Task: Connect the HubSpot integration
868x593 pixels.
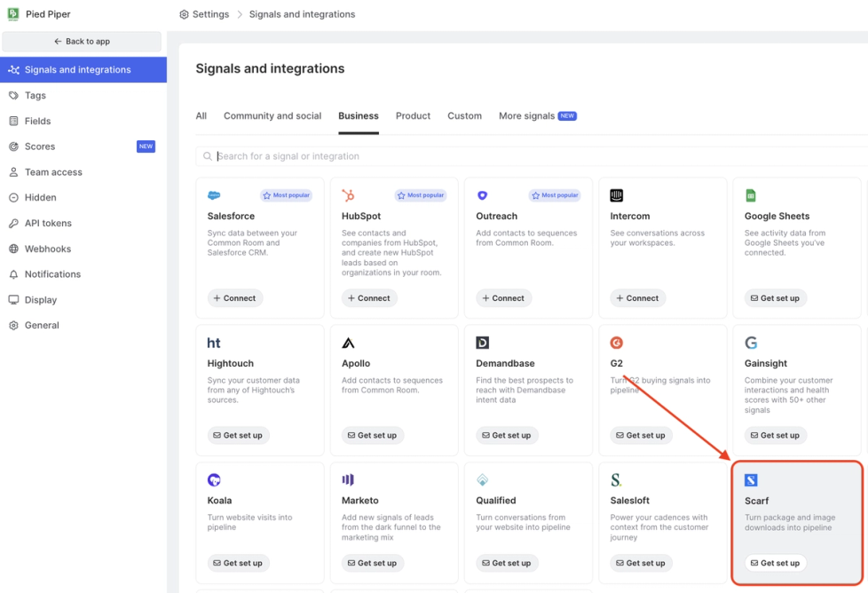Action: click(369, 298)
